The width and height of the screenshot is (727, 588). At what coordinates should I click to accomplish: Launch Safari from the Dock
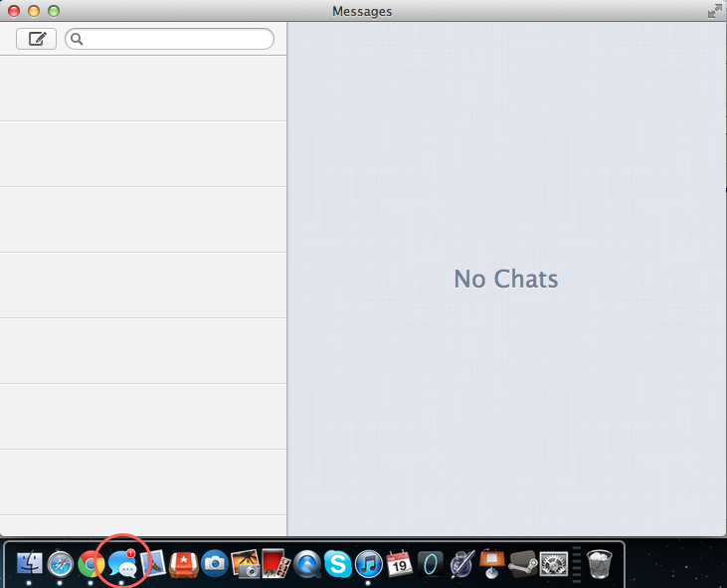click(x=61, y=564)
